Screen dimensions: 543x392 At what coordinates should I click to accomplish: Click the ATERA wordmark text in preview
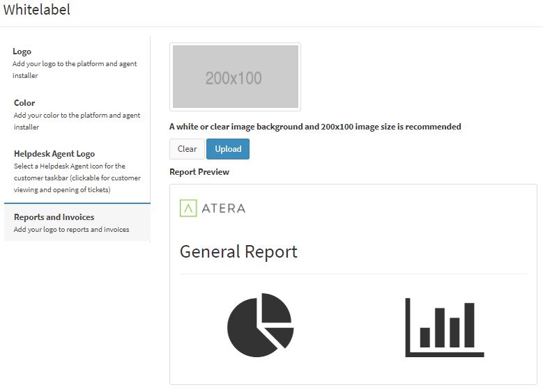(223, 208)
